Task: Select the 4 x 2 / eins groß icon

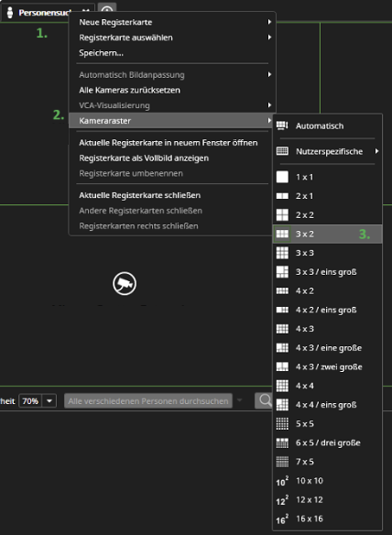Action: (x=282, y=310)
